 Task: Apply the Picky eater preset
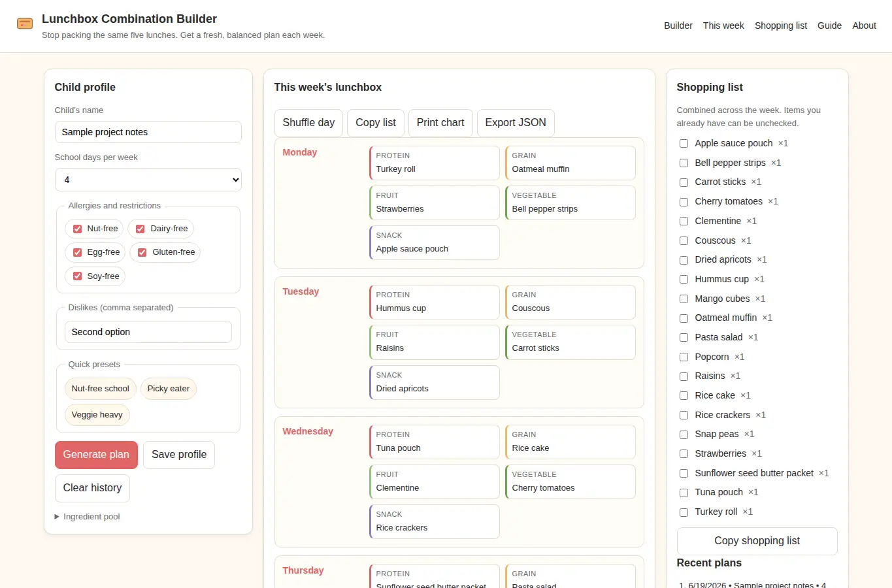point(169,389)
